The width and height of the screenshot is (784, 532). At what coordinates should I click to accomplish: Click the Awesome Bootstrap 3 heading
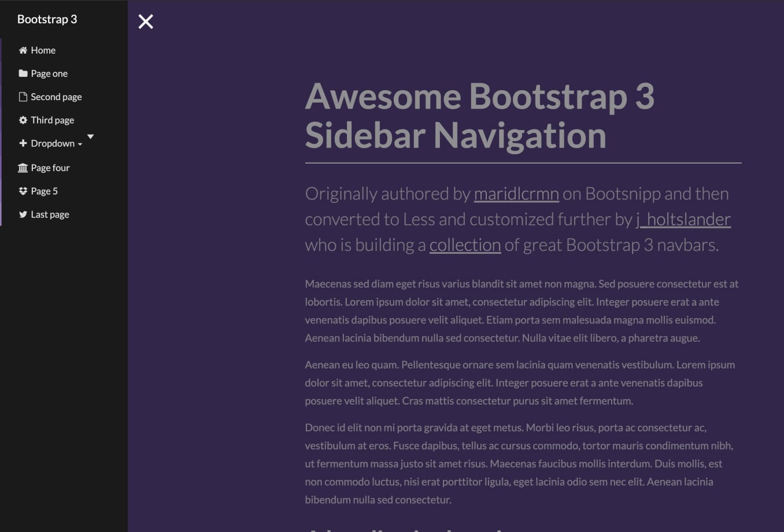coord(480,116)
